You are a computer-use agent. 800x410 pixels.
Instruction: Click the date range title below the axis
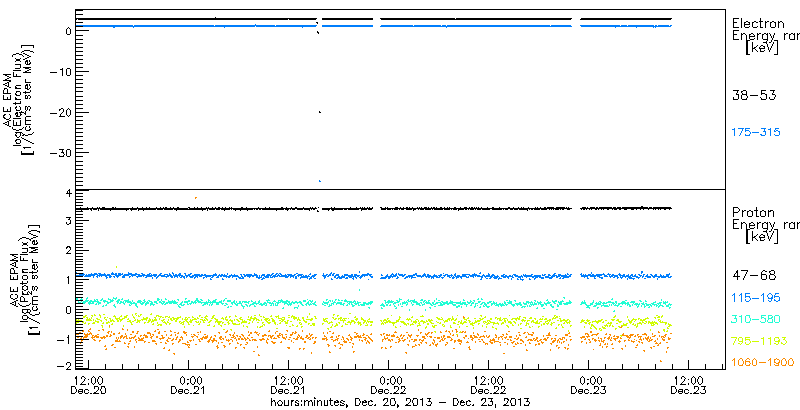pos(401,402)
